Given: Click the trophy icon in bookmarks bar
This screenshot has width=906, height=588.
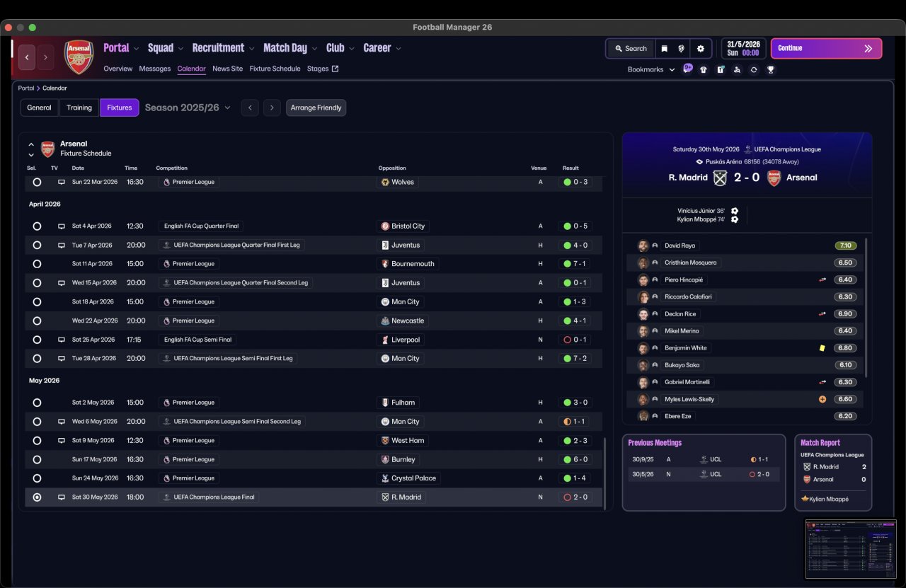Looking at the screenshot, I should pyautogui.click(x=771, y=69).
